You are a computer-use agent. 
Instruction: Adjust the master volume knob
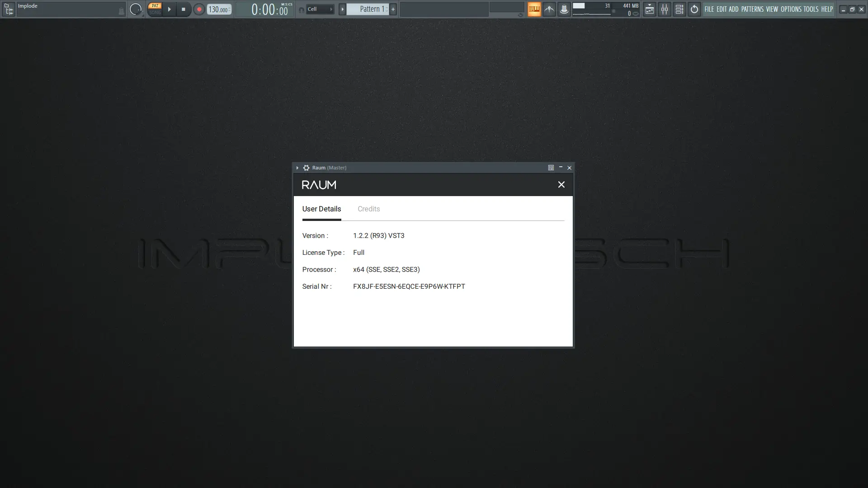click(x=135, y=9)
